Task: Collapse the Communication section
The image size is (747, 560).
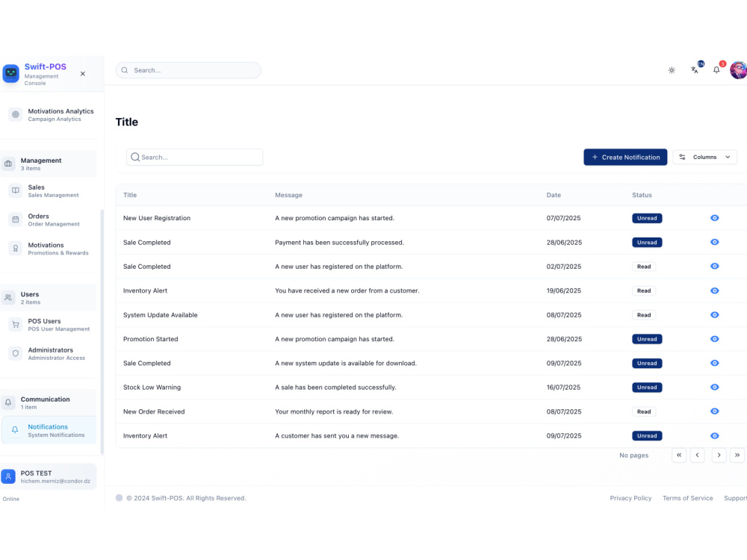Action: click(48, 402)
